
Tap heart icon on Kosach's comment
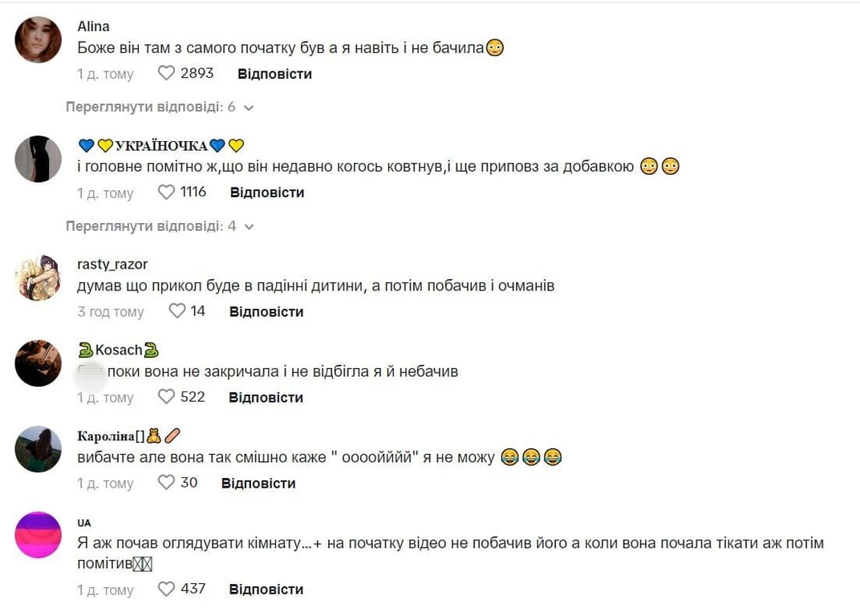[166, 397]
